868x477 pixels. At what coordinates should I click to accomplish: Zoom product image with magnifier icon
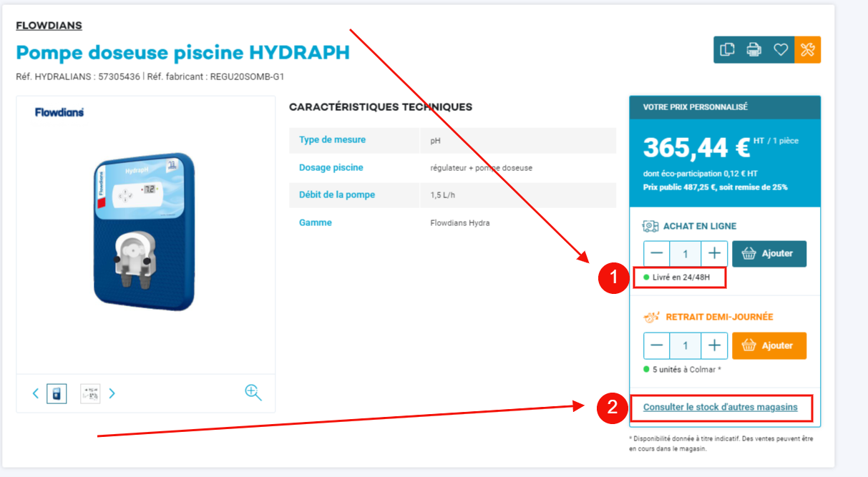click(253, 393)
